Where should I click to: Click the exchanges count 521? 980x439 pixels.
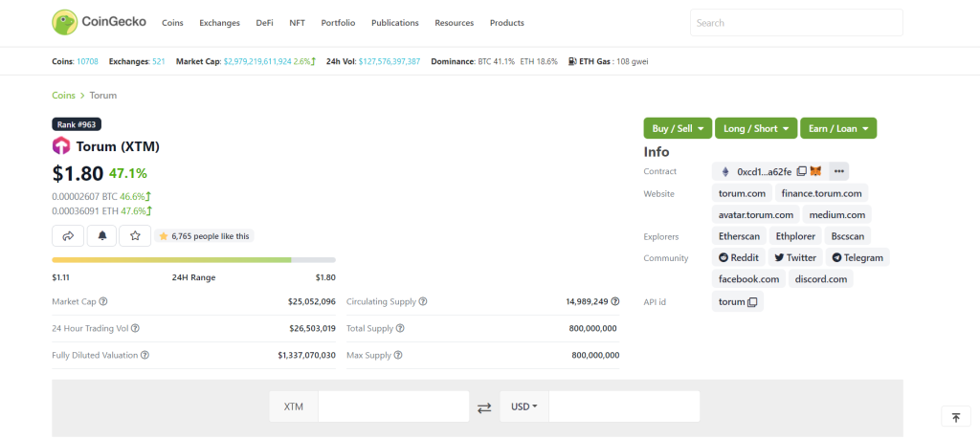tap(159, 61)
